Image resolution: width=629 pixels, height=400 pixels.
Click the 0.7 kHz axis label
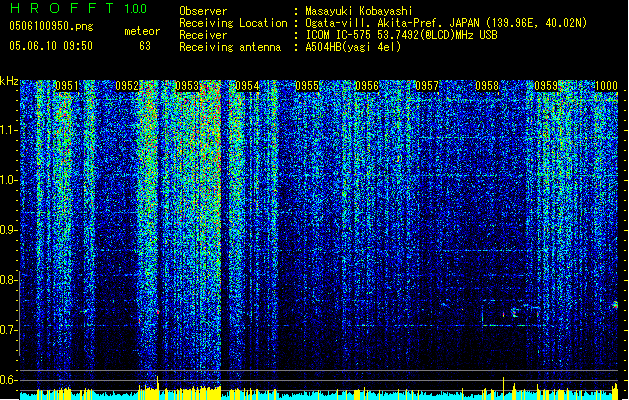point(8,330)
